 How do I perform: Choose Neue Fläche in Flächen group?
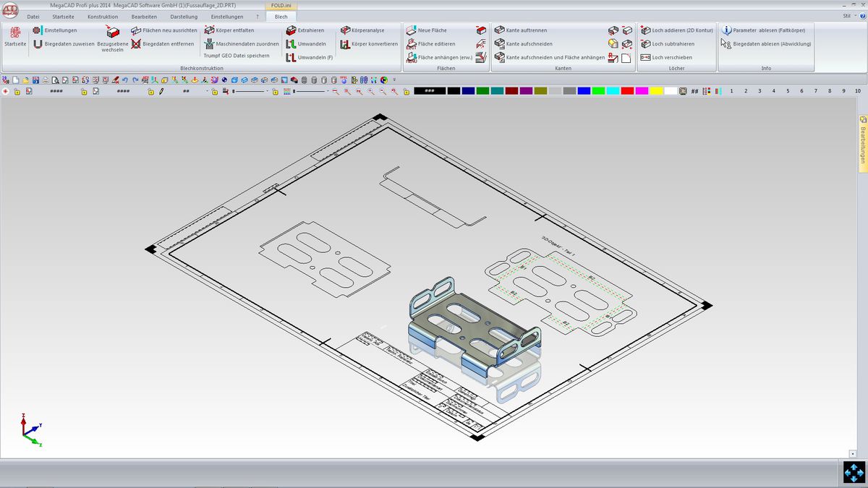click(x=411, y=30)
